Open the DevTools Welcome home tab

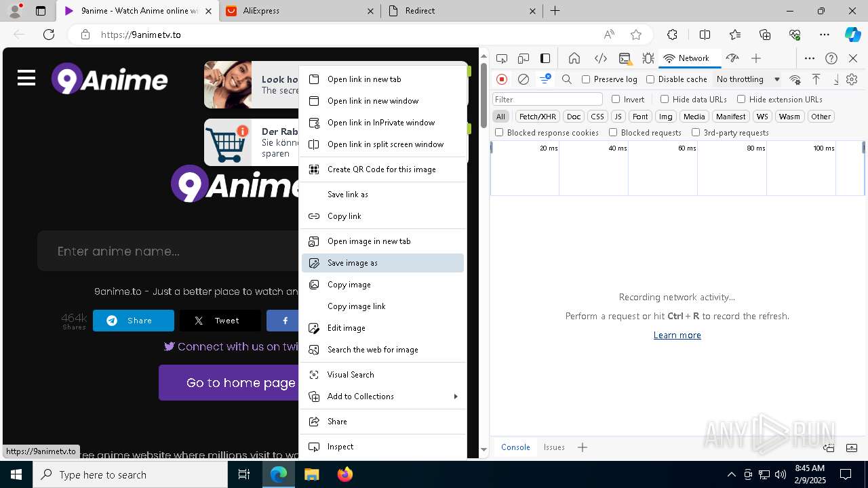574,58
